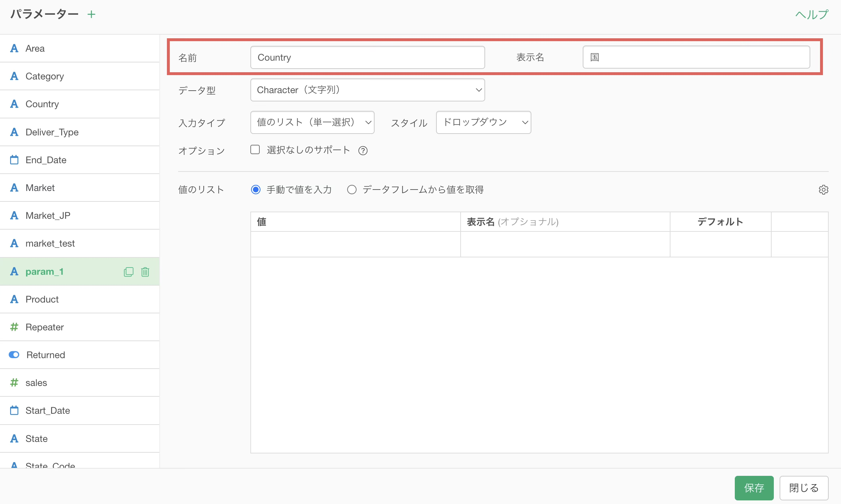841x504 pixels.
Task: Select the Area parameter
Action: point(79,48)
